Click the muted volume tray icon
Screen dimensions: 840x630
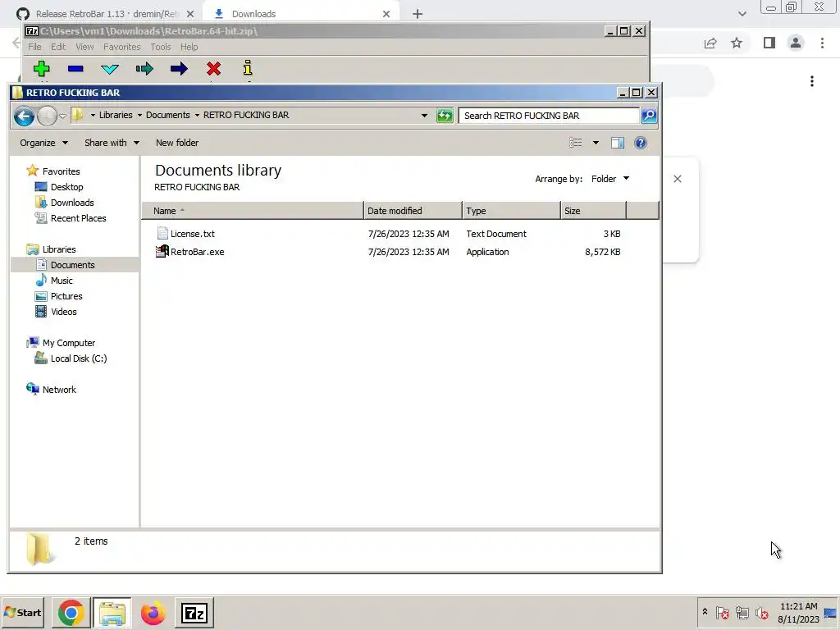pos(761,612)
